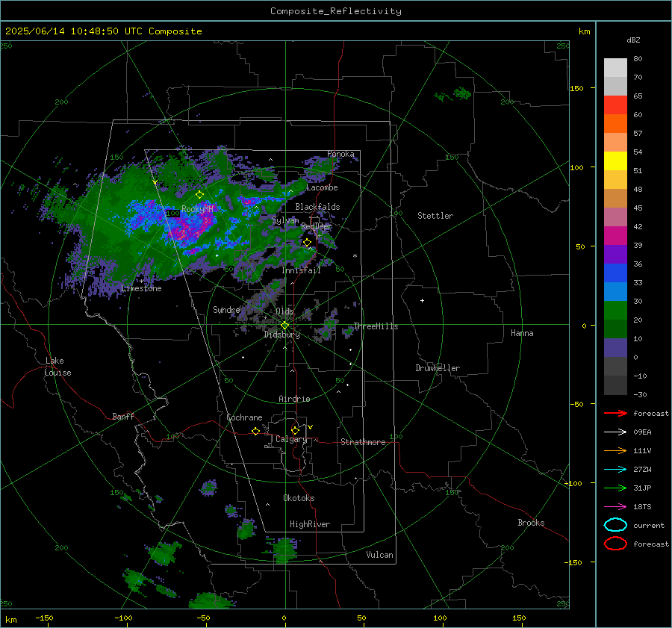The image size is (672, 628).
Task: Click the yellow 51-54 dBZ color swatch
Action: pos(615,161)
